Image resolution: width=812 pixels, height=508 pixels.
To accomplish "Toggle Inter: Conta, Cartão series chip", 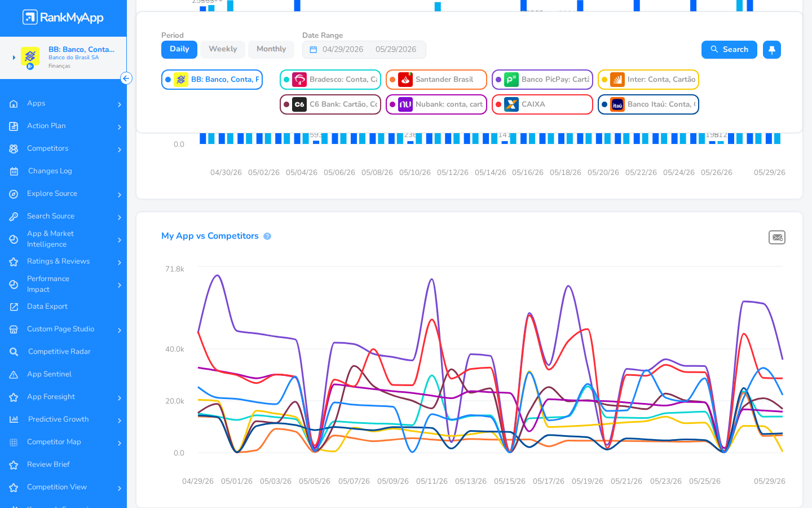I will point(648,80).
